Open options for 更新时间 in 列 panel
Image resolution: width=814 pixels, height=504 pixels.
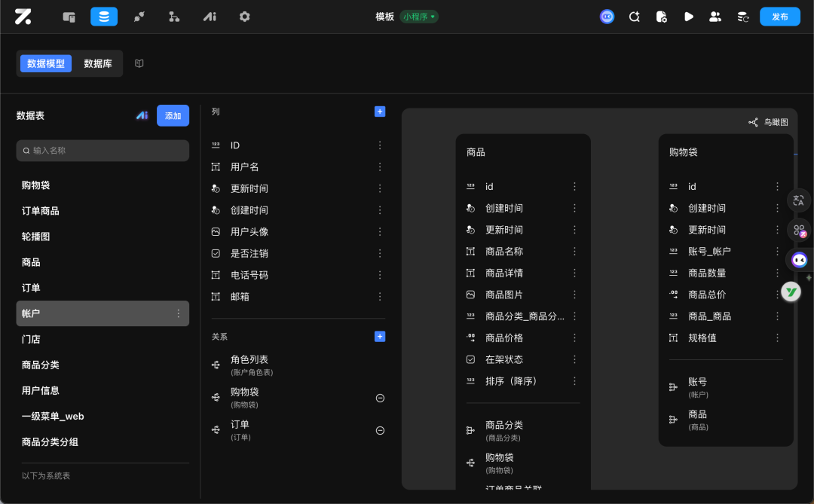(379, 188)
